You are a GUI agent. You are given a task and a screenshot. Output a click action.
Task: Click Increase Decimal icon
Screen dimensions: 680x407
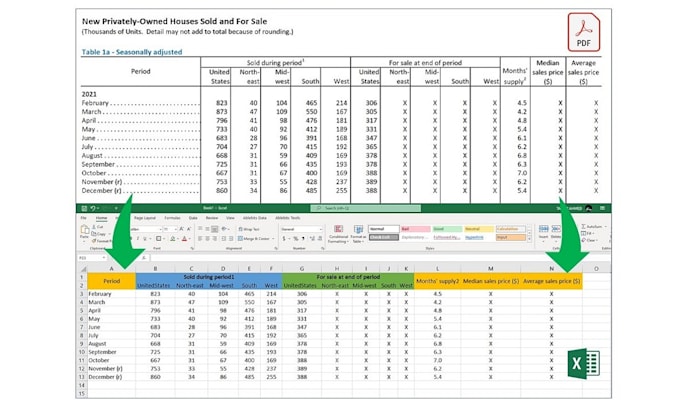pos(312,239)
